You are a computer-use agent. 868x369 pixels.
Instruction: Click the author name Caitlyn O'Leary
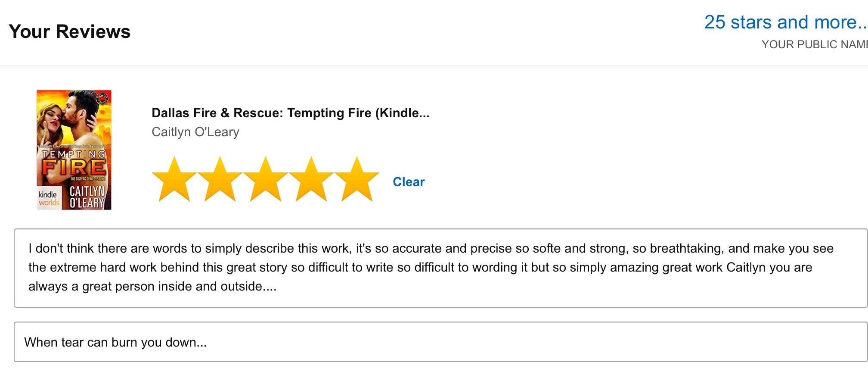click(x=195, y=132)
